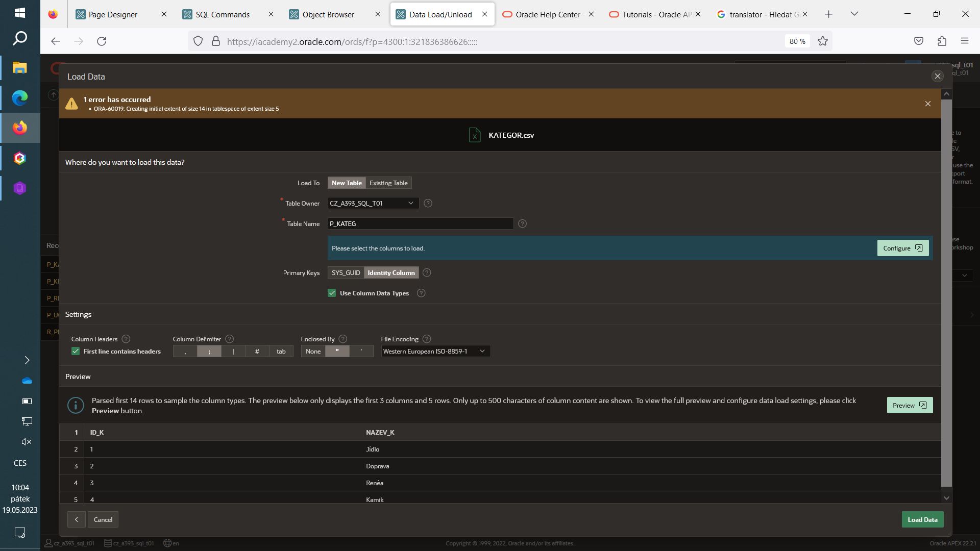Uncheck Use Column Data Types
The height and width of the screenshot is (551, 980).
[332, 293]
